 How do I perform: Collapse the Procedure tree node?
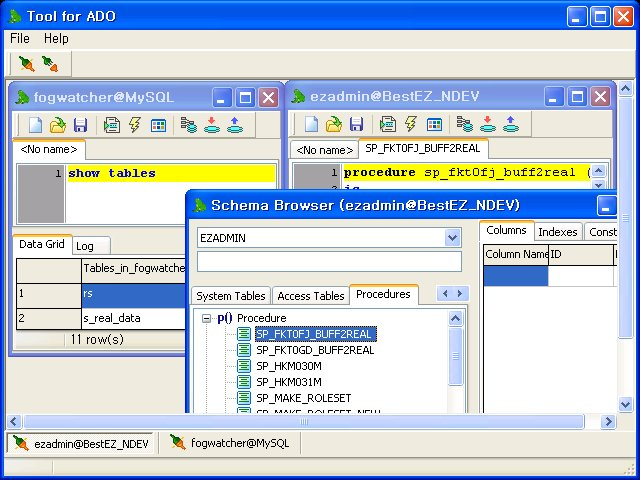tap(207, 318)
